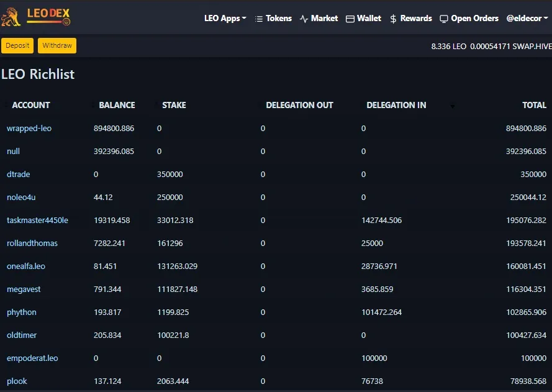Open the null account link
This screenshot has height=392, width=552.
point(13,151)
